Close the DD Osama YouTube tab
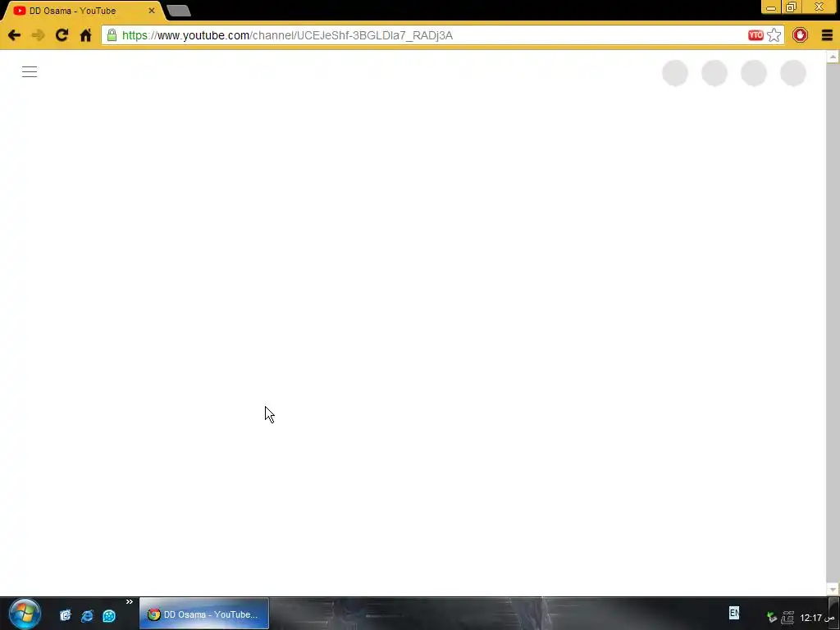The width and height of the screenshot is (840, 630). point(152,11)
